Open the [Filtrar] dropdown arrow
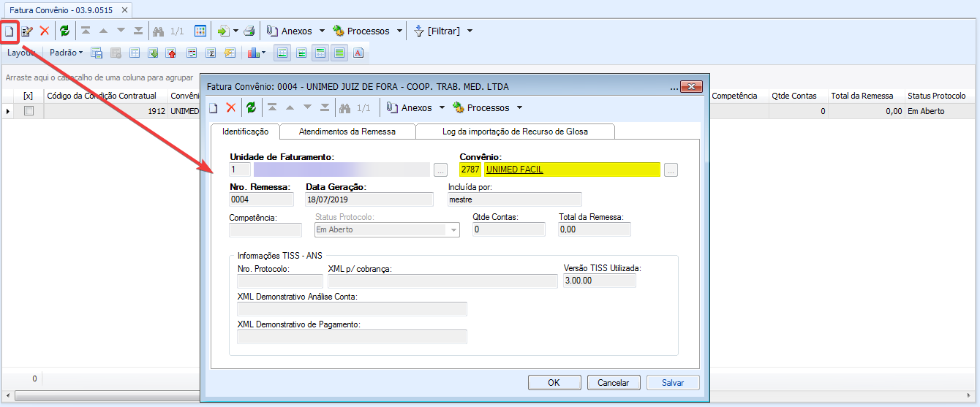Image resolution: width=980 pixels, height=407 pixels. click(470, 31)
